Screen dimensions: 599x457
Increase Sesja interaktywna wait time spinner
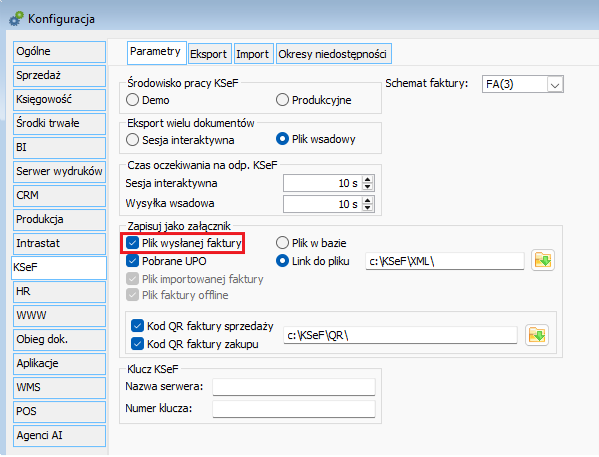pos(367,180)
